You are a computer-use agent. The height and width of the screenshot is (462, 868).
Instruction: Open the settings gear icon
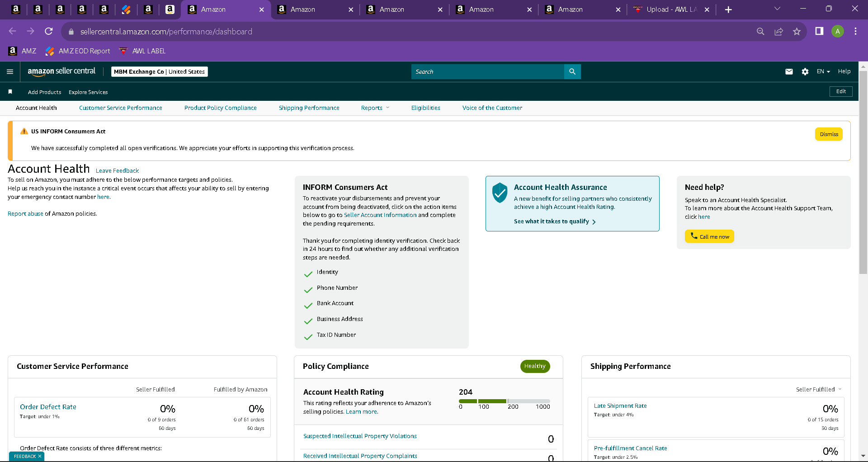(805, 71)
